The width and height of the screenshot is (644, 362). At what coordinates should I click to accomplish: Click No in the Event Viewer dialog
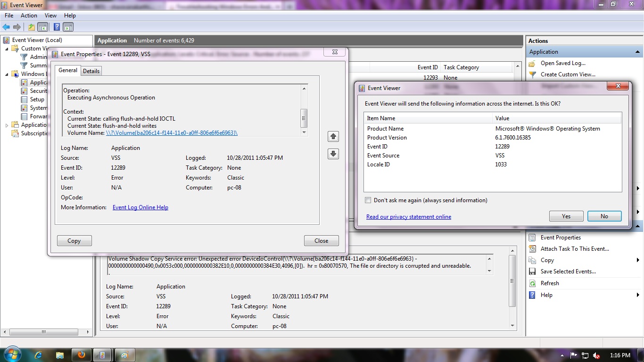(x=604, y=216)
